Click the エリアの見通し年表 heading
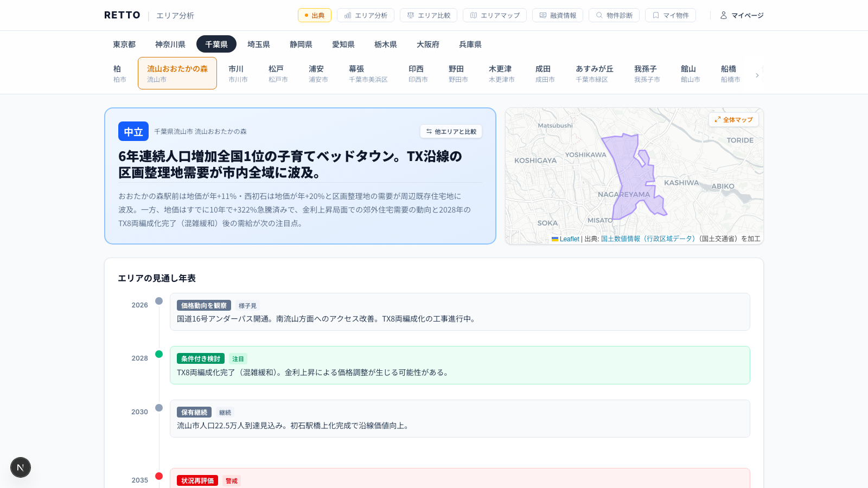868x488 pixels. click(x=157, y=278)
